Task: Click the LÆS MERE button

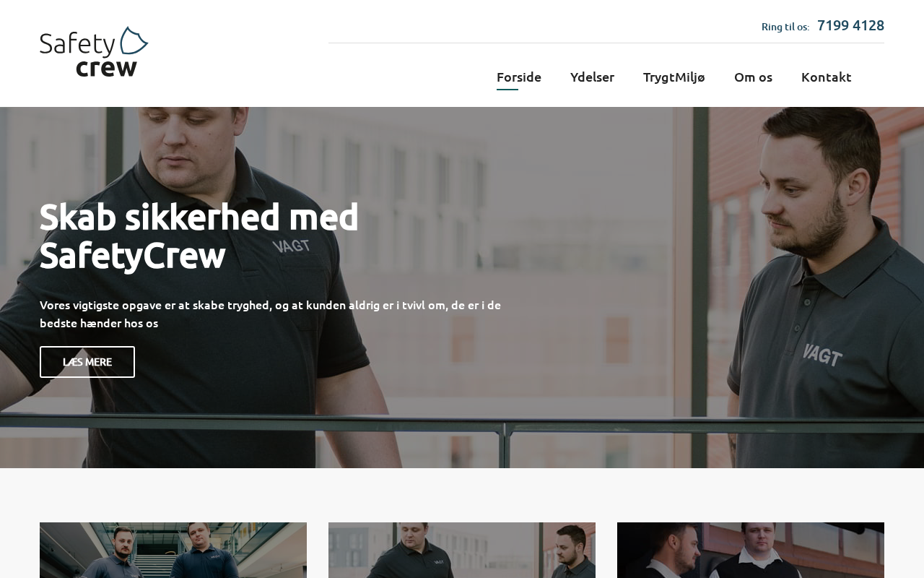Action: 87,362
